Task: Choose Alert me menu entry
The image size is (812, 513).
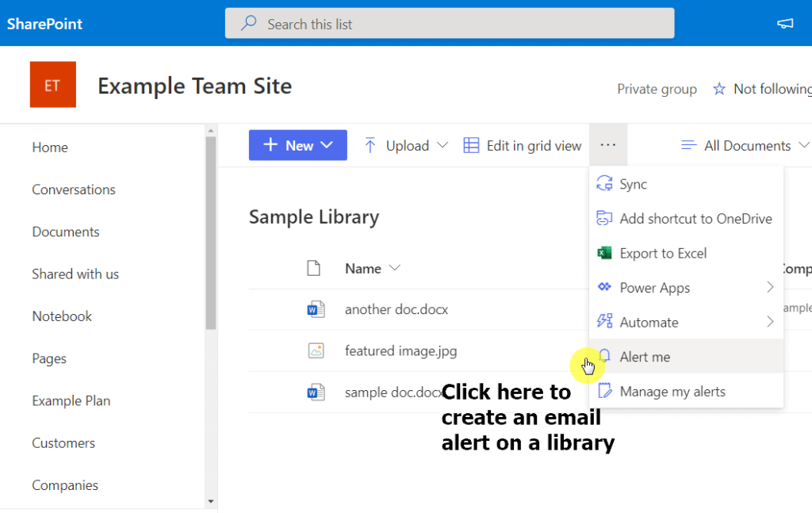Action: (x=686, y=356)
